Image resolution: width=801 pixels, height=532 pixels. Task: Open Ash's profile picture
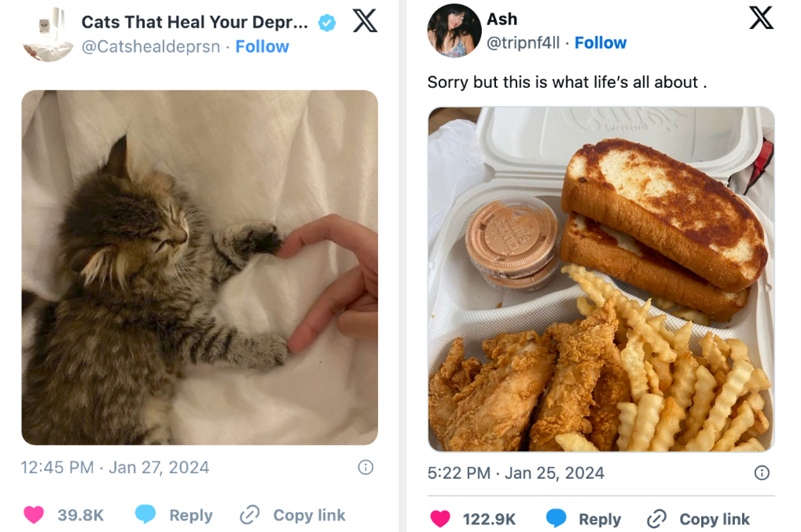tap(454, 30)
